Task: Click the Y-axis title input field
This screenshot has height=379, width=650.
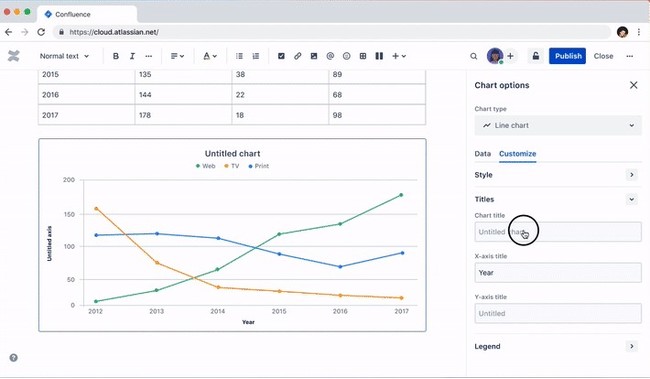Action: (558, 313)
